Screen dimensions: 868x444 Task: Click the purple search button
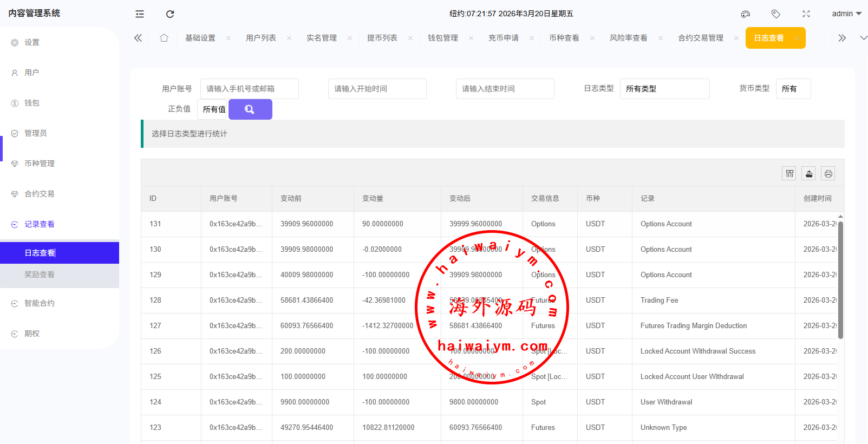click(x=250, y=109)
